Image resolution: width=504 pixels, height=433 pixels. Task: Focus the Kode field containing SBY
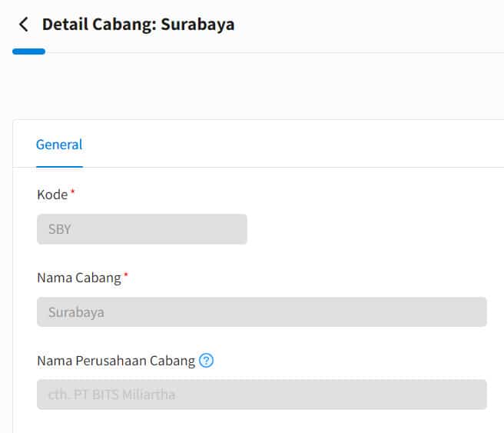[141, 229]
